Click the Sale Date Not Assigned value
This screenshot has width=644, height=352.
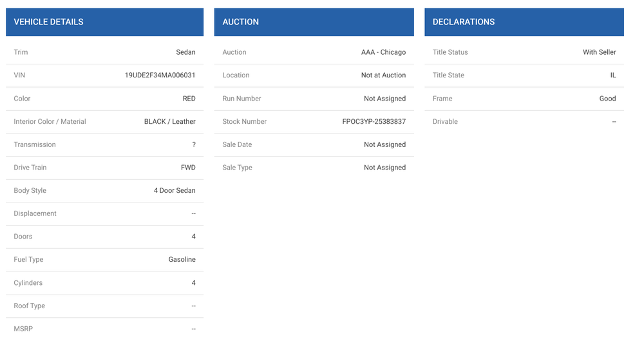coord(385,145)
